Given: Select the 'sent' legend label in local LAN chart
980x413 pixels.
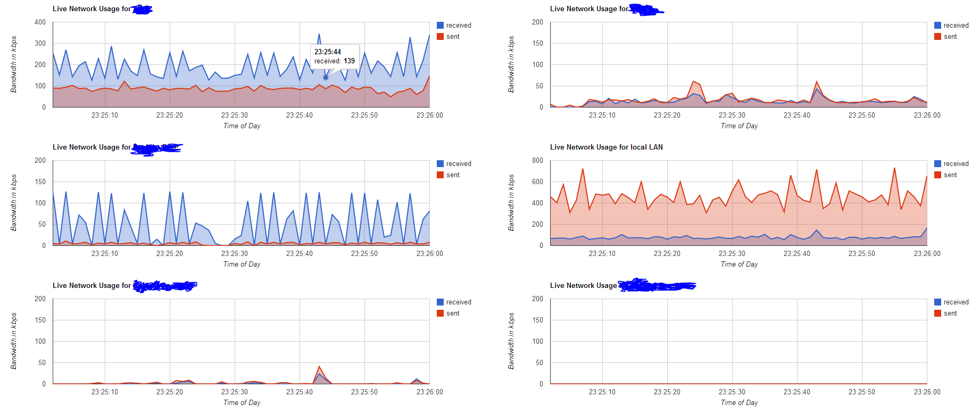Looking at the screenshot, I should [x=950, y=175].
